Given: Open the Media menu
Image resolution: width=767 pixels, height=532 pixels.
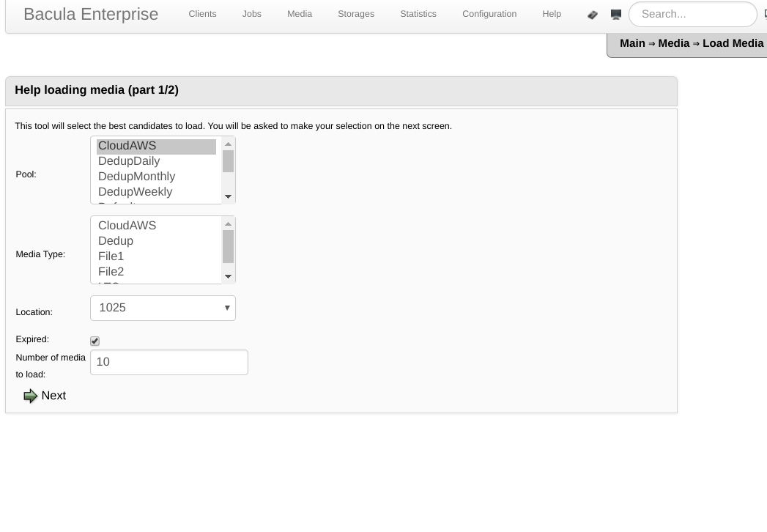Looking at the screenshot, I should 300,14.
